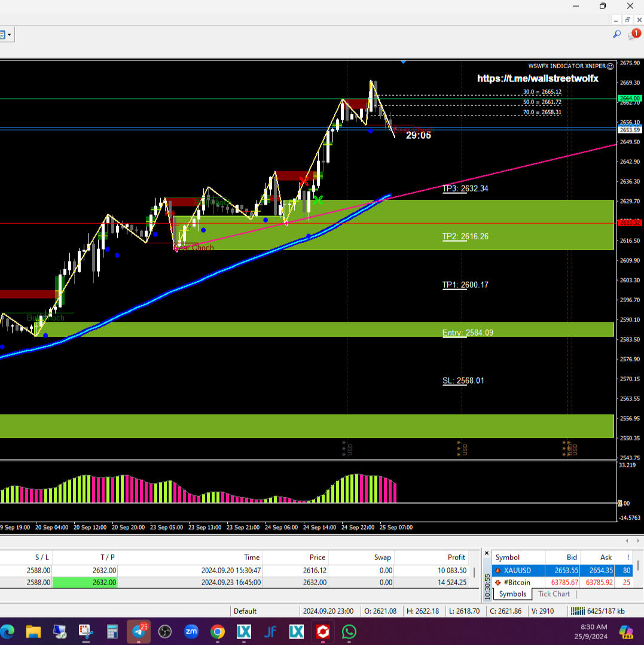Select the #Bitcoin symbol in Market Watch
644x645 pixels.
[x=517, y=582]
